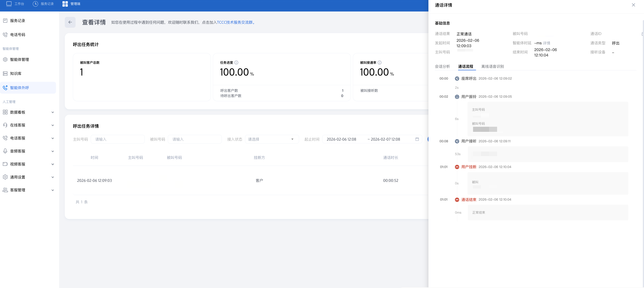Click the 电话号码 sidebar icon
644x288 pixels.
5,34
